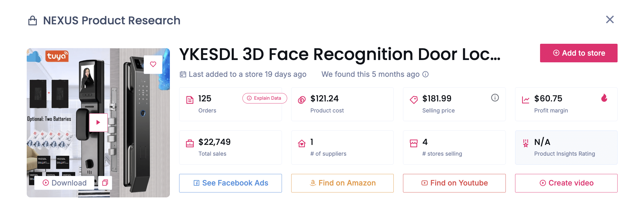Image resolution: width=644 pixels, height=200 pixels.
Task: Click the heart favorite icon on product image
Action: pyautogui.click(x=153, y=64)
